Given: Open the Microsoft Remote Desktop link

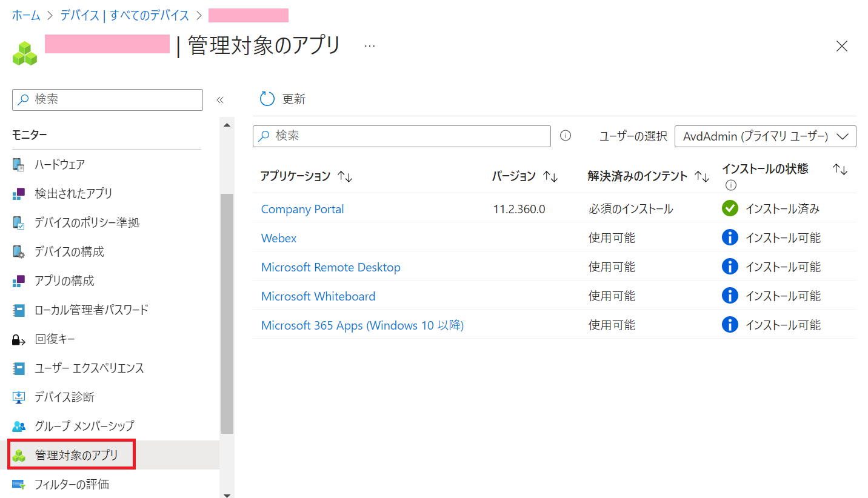Looking at the screenshot, I should 331,267.
